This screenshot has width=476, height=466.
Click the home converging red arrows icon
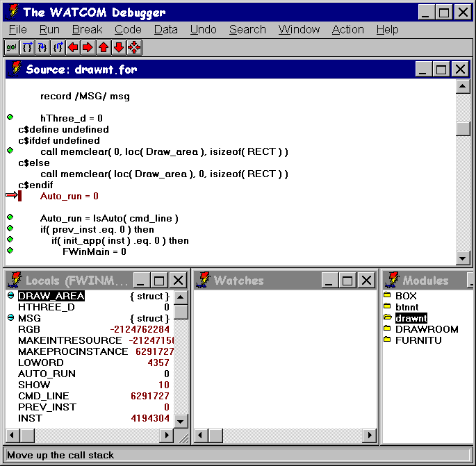pos(134,47)
